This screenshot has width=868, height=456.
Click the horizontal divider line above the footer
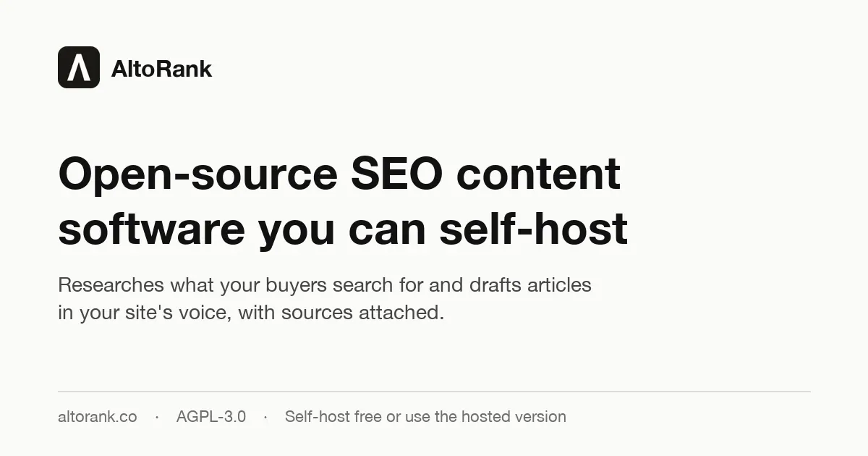coord(434,392)
